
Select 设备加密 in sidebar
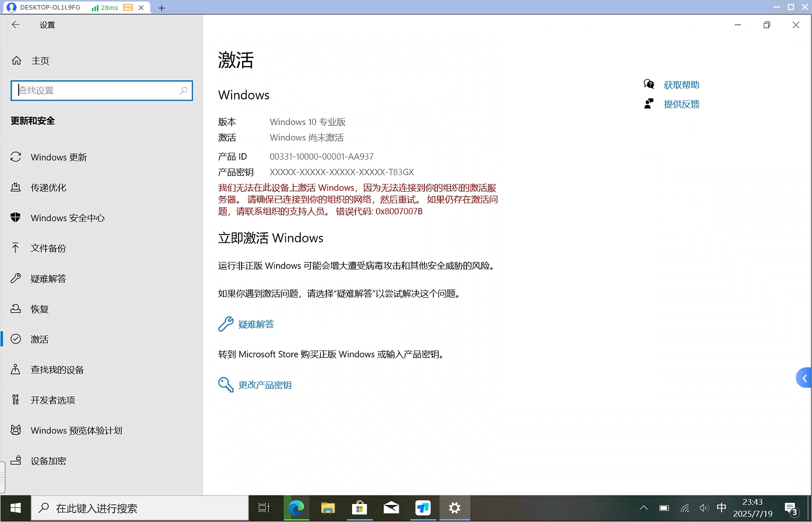(x=48, y=461)
